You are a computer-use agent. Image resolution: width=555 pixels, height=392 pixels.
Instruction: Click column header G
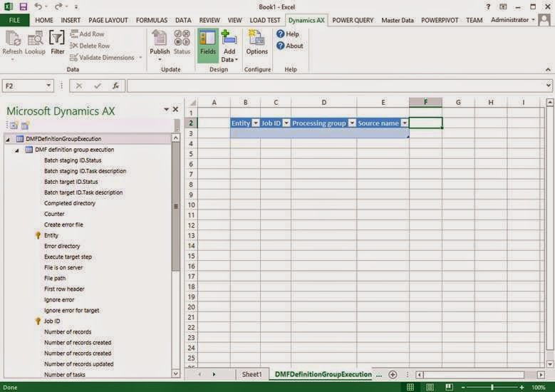click(458, 103)
